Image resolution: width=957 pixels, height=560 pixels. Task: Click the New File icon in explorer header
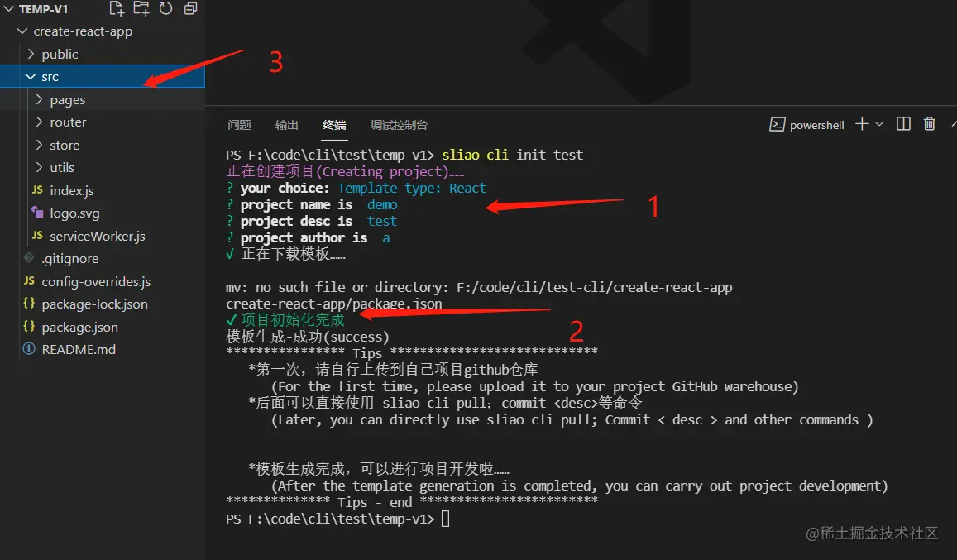[x=116, y=8]
